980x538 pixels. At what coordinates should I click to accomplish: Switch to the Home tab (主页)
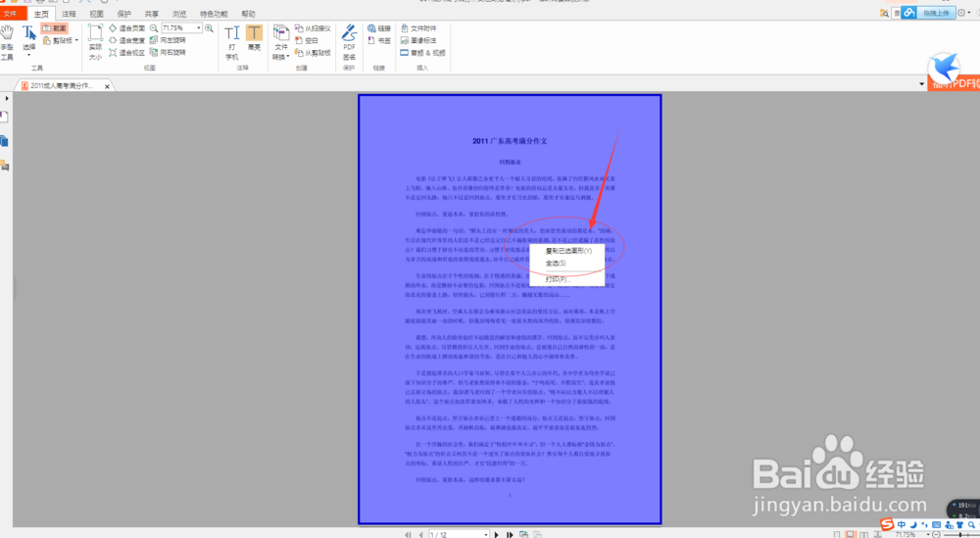tap(41, 14)
